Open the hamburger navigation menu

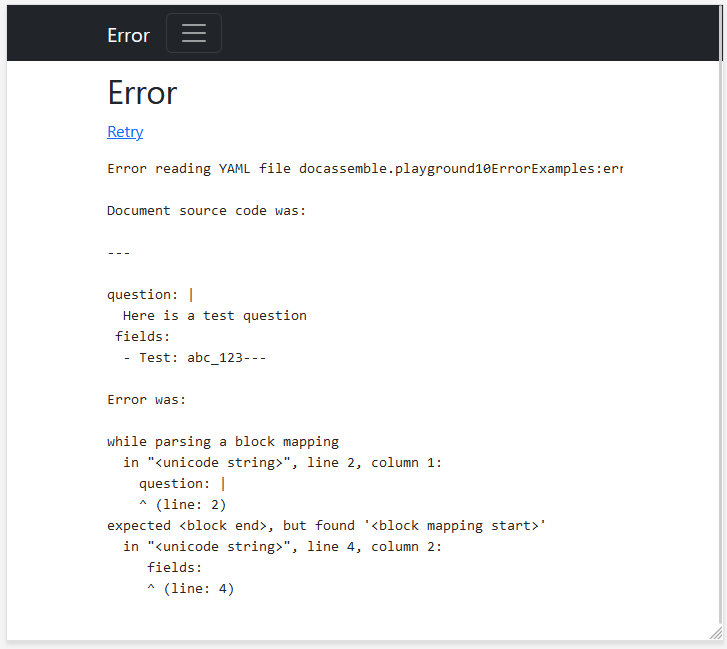click(193, 33)
